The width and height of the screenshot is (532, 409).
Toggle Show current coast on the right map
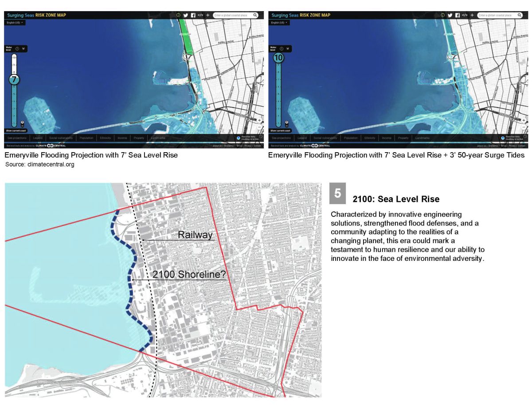click(x=280, y=131)
